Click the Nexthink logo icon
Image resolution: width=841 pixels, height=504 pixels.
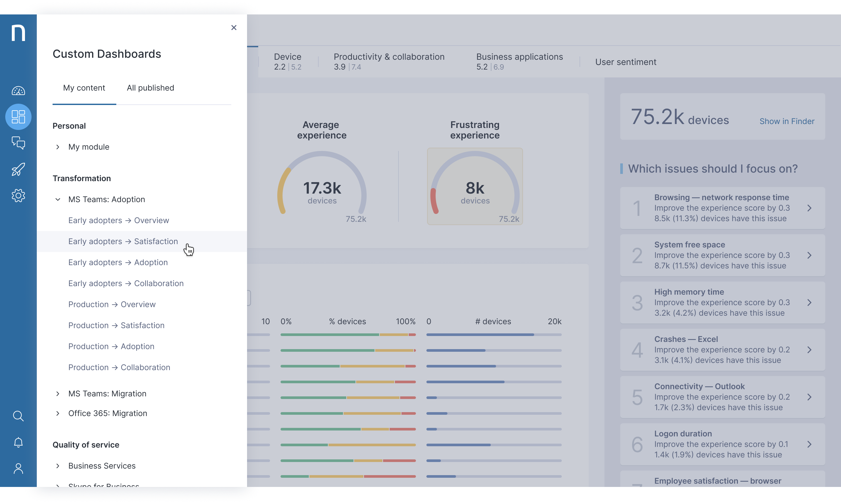tap(18, 33)
